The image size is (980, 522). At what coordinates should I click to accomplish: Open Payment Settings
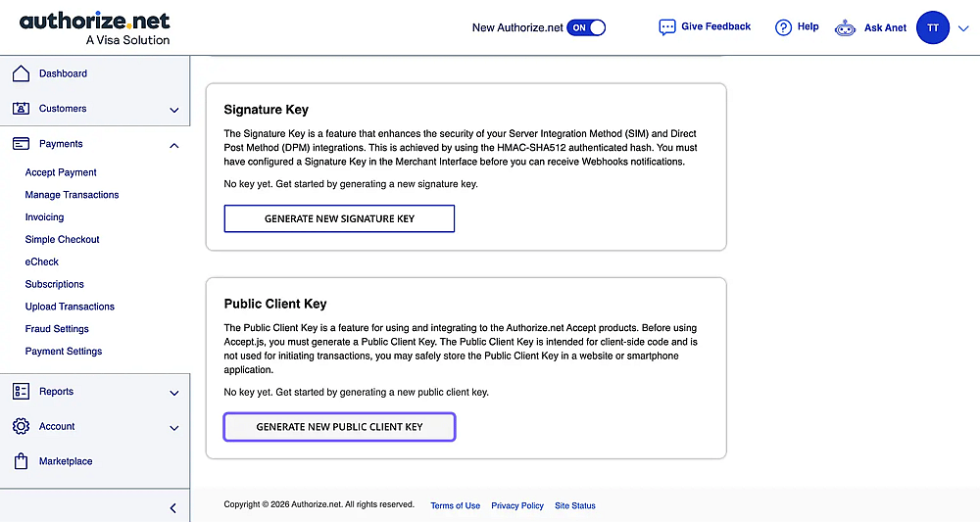63,351
